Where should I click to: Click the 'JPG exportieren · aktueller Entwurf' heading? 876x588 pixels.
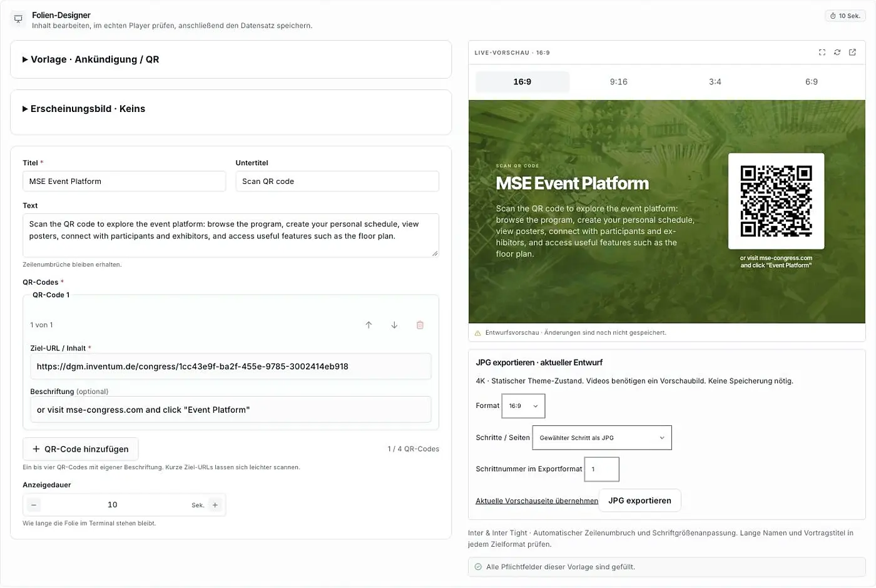(x=539, y=363)
